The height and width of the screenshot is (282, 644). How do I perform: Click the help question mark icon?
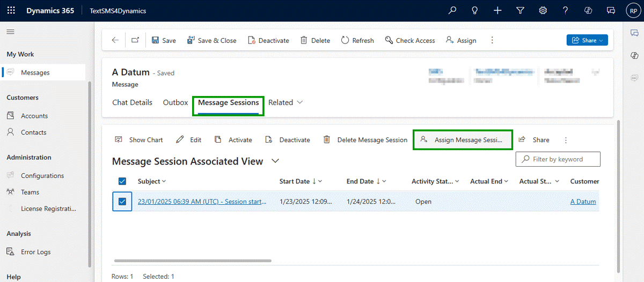tap(565, 11)
